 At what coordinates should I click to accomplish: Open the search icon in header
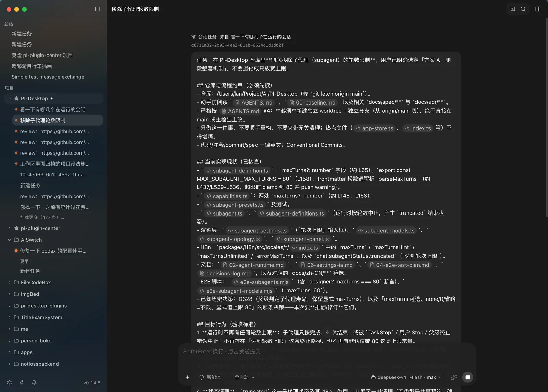tap(523, 9)
